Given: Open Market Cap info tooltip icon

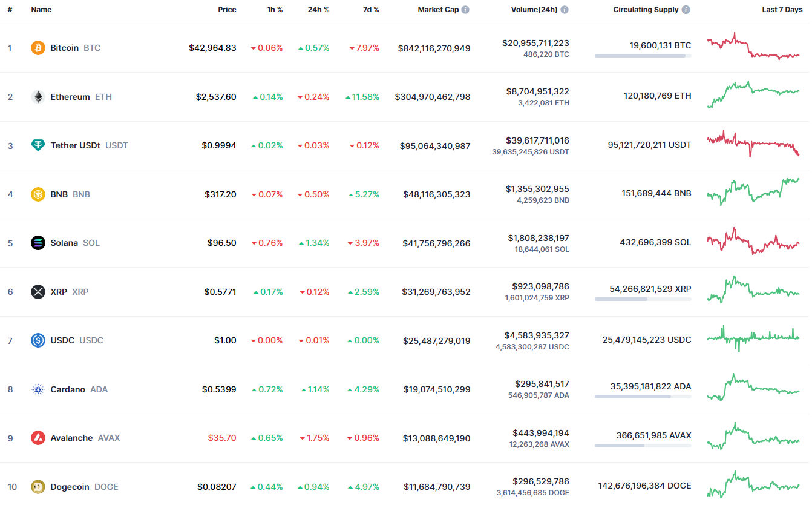Looking at the screenshot, I should pyautogui.click(x=465, y=10).
